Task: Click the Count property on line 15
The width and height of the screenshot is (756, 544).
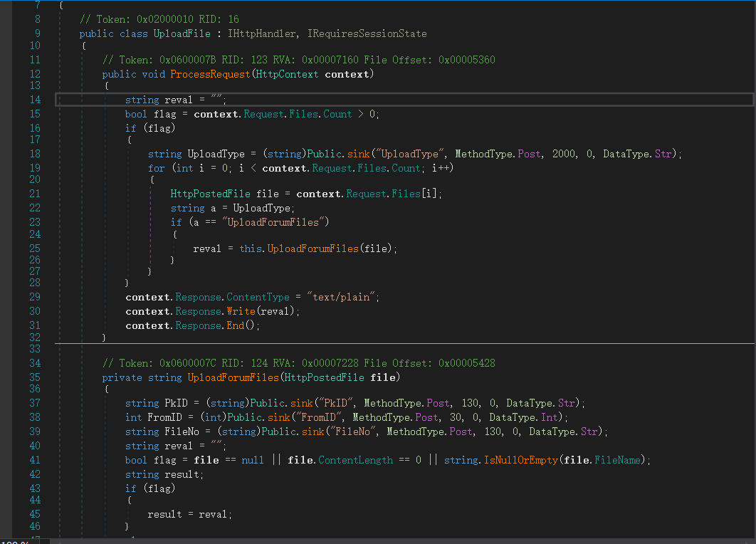Action: [x=337, y=115]
